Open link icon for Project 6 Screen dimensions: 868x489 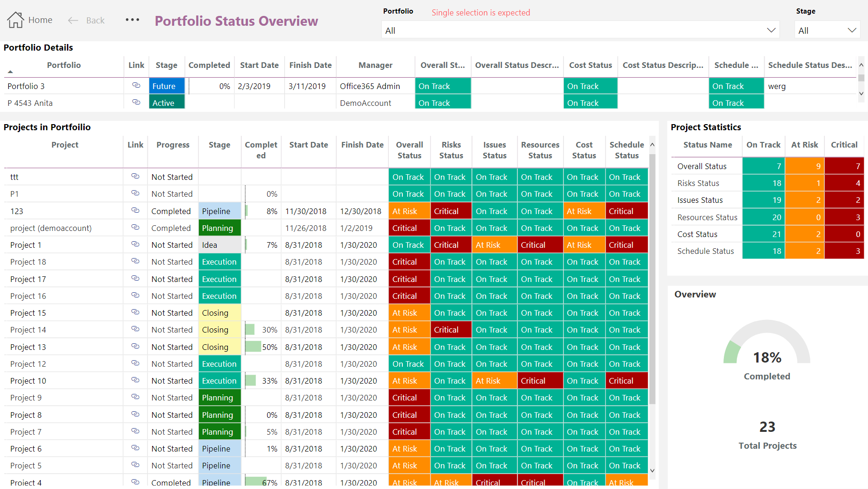(x=135, y=448)
